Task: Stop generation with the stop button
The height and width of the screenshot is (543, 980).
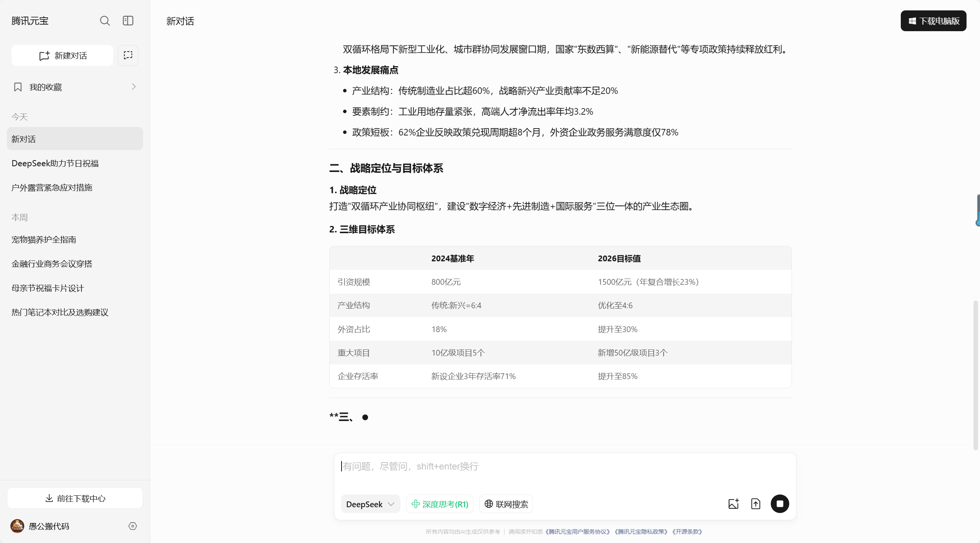Action: 780,504
